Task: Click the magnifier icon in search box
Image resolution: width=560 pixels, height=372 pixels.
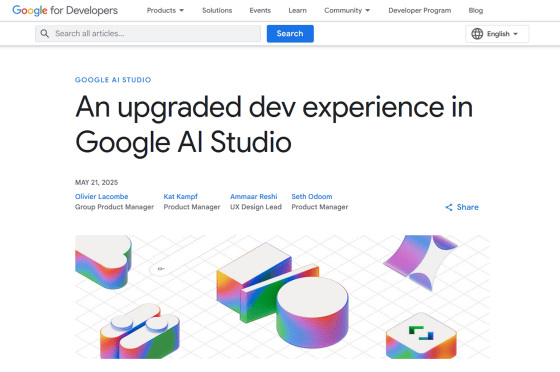Action: point(45,34)
